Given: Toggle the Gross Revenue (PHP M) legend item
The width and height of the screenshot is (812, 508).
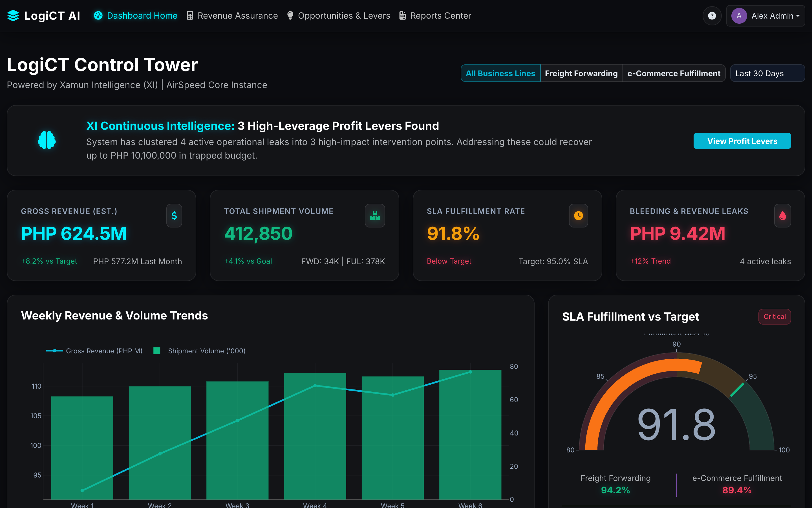Looking at the screenshot, I should click(94, 351).
